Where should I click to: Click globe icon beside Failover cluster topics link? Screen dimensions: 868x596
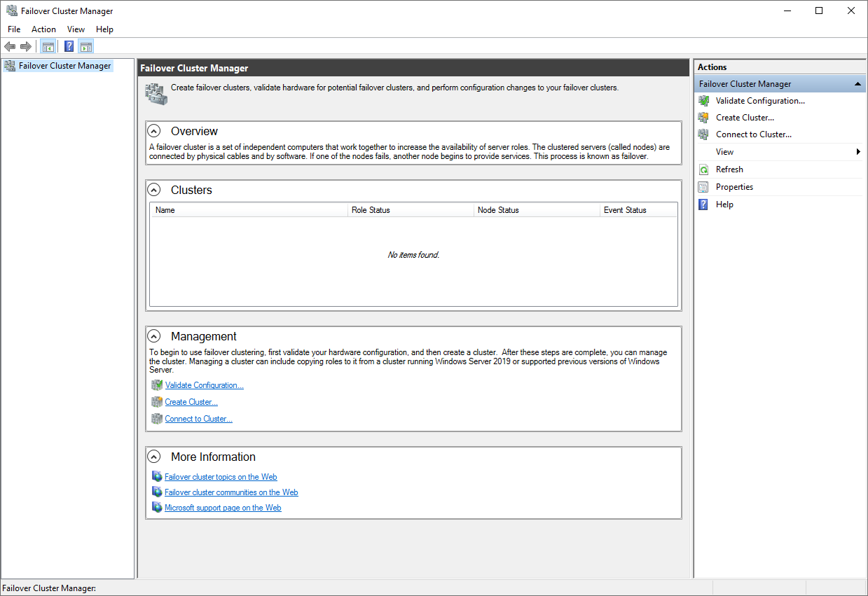point(157,476)
